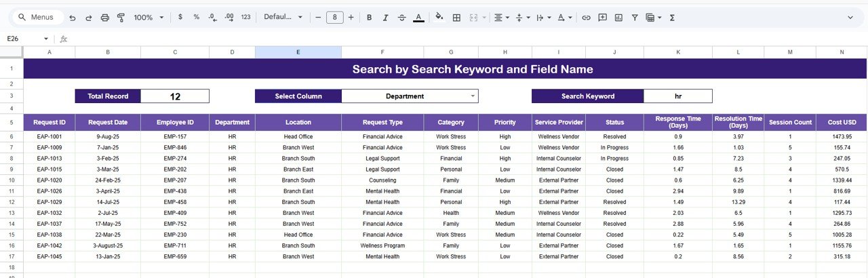Open the Borders tool
The width and height of the screenshot is (868, 278).
point(457,18)
